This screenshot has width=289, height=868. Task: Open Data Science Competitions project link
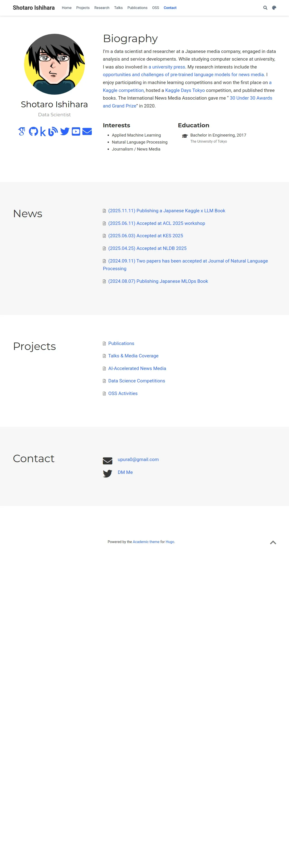point(137,381)
